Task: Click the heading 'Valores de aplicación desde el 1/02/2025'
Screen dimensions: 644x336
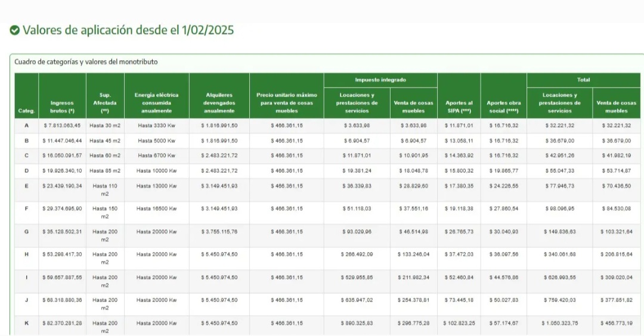Action: 128,30
